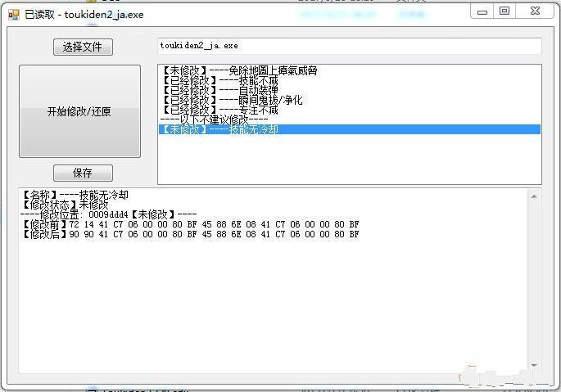Click the application icon in title bar
The image size is (561, 392).
(x=14, y=15)
